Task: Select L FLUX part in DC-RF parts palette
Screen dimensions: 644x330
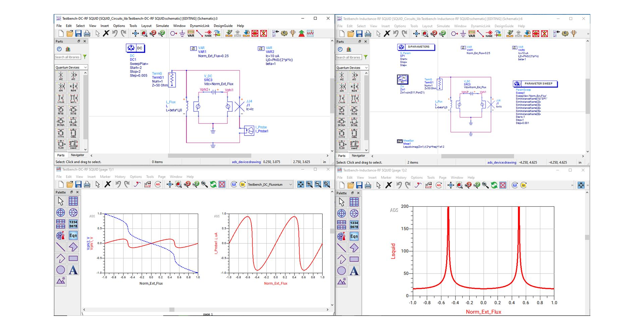Action: 61,99
